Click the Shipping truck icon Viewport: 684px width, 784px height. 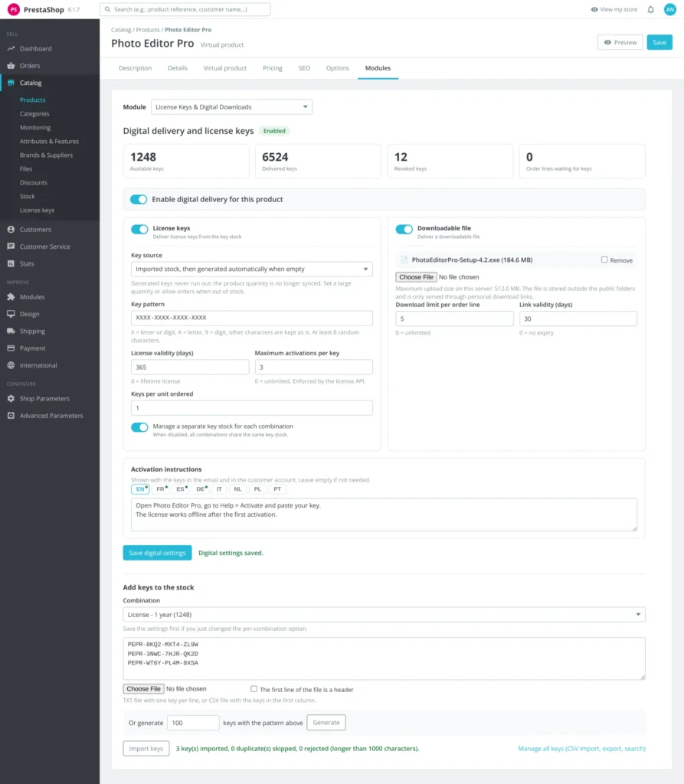[11, 331]
